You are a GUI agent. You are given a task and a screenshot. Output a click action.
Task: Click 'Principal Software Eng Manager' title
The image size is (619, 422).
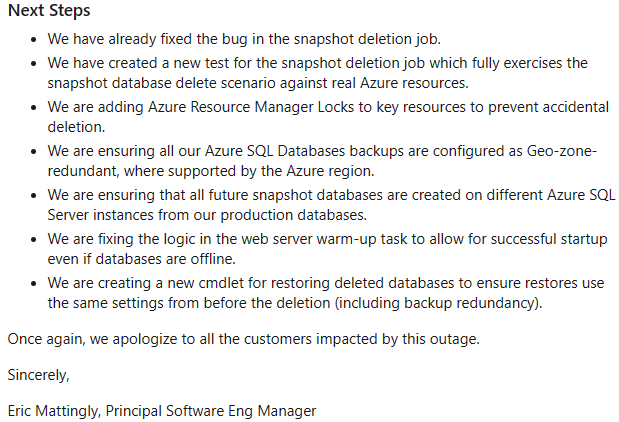[211, 411]
